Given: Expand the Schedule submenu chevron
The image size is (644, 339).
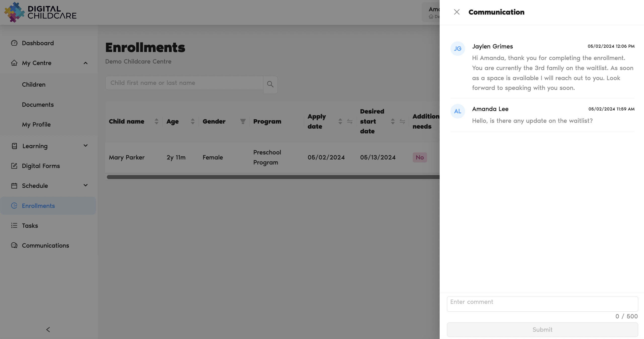Looking at the screenshot, I should (85, 185).
